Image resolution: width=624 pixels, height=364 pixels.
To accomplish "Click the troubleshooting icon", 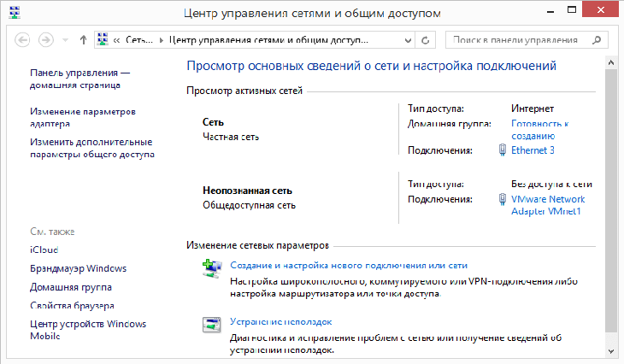I will (211, 325).
